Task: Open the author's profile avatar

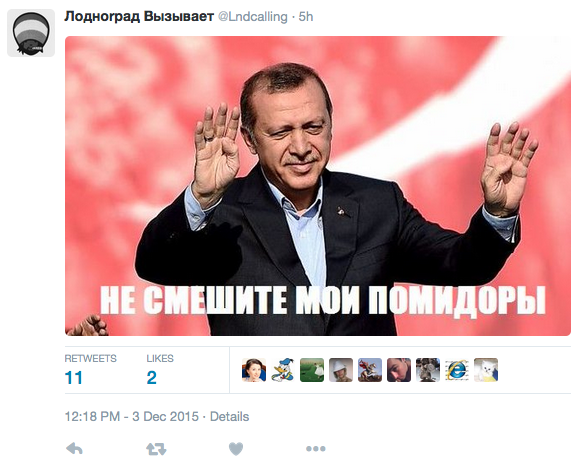Action: pyautogui.click(x=31, y=33)
